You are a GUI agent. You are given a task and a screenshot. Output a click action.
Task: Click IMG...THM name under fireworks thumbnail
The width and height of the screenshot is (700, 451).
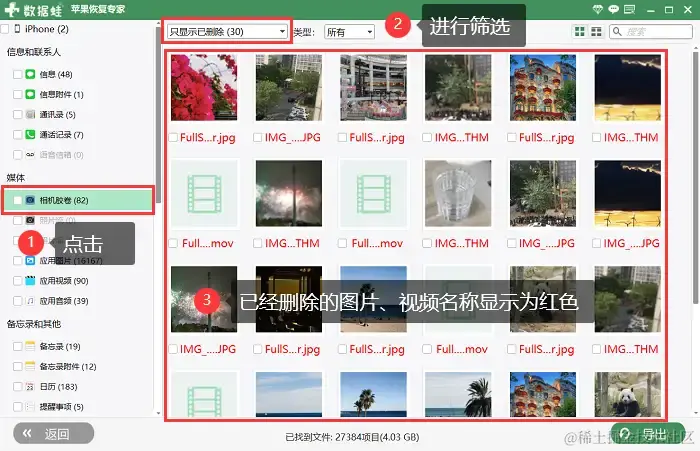(292, 243)
